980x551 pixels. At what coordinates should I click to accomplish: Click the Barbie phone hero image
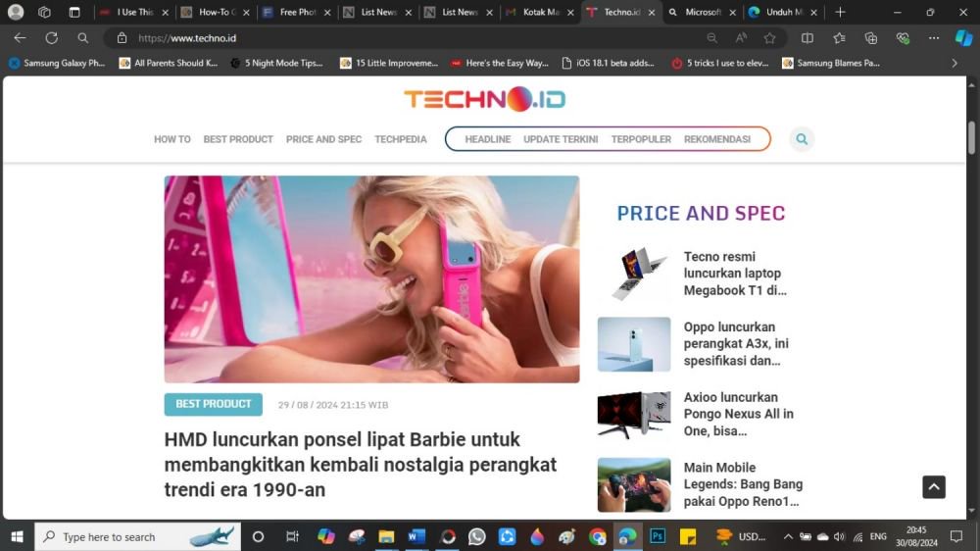(x=371, y=279)
